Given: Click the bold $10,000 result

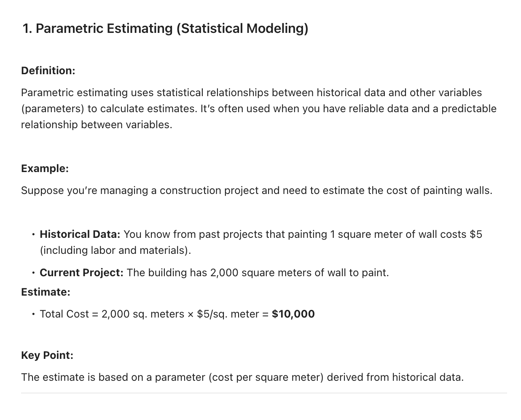Looking at the screenshot, I should [x=293, y=314].
